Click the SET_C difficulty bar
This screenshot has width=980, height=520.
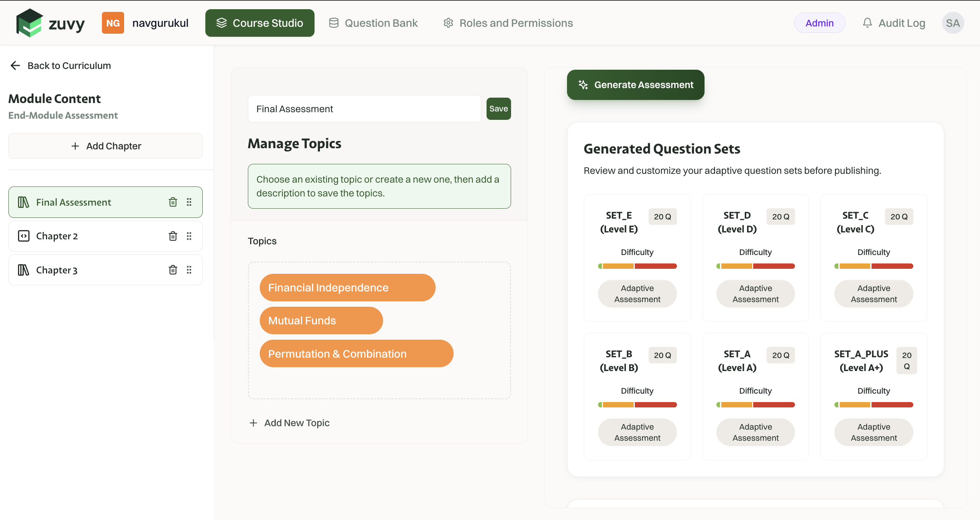click(873, 266)
